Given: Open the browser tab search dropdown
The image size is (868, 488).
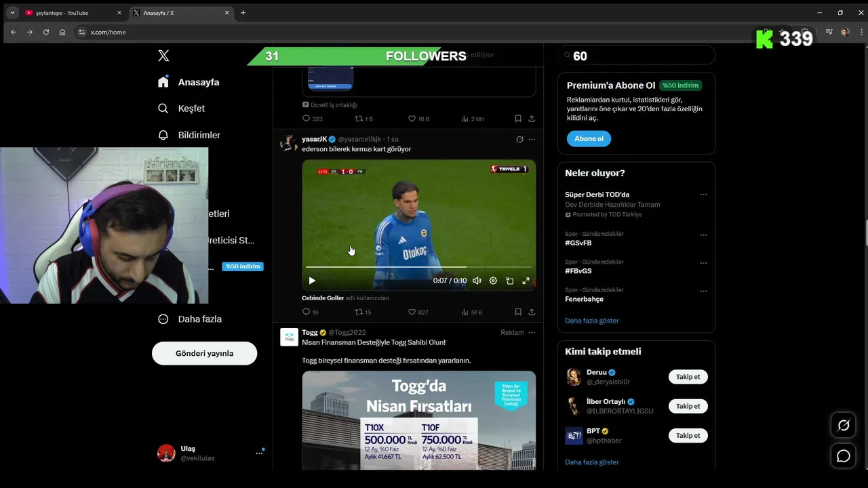Looking at the screenshot, I should point(12,13).
